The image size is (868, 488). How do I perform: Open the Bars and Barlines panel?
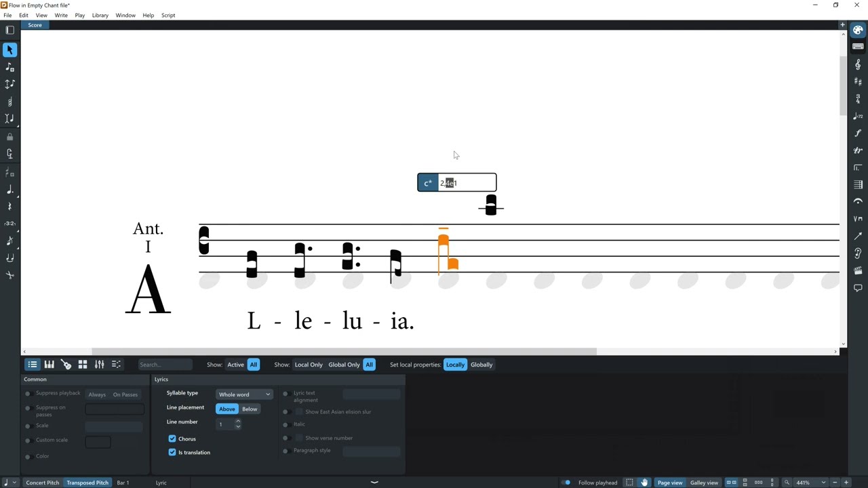[x=858, y=184]
